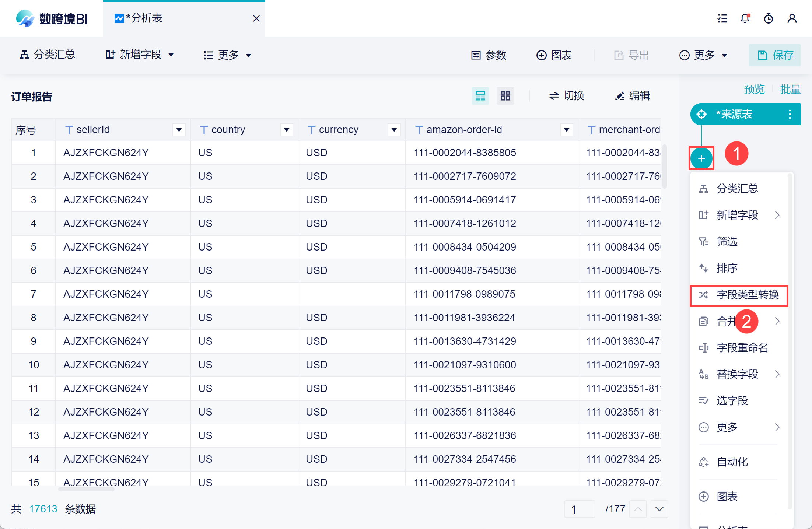
Task: Click the page number input field
Action: click(x=579, y=509)
